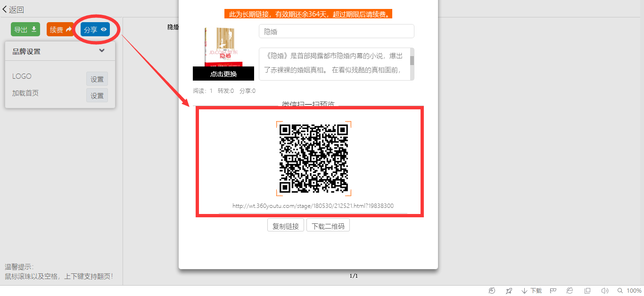Click the description box scrollbar

coord(412,64)
